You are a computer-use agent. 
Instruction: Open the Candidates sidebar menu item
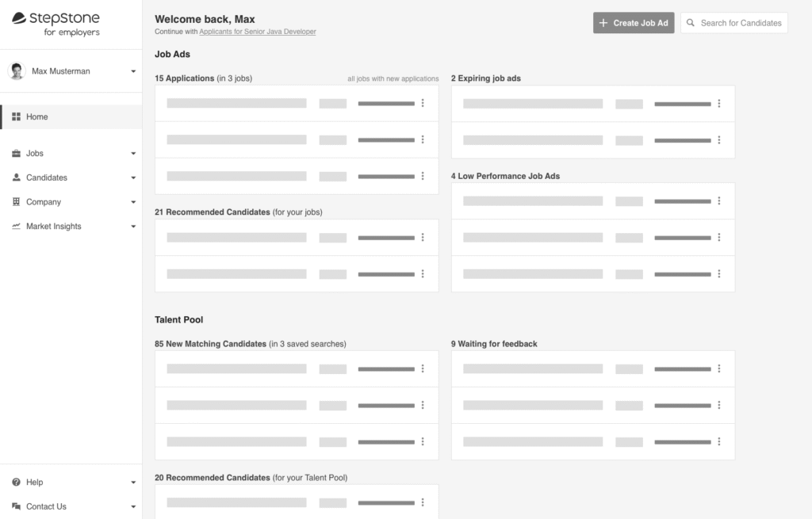click(47, 177)
